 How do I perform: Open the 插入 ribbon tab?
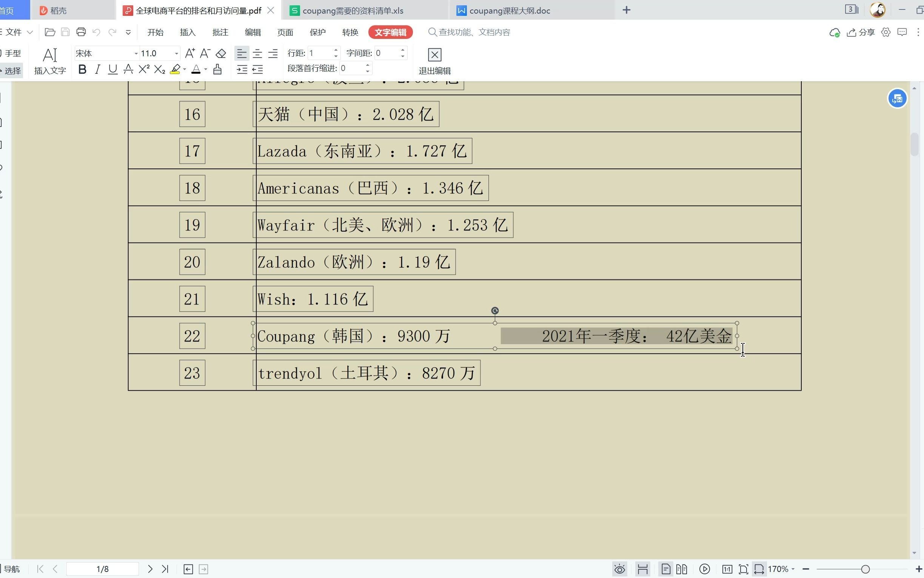(188, 32)
